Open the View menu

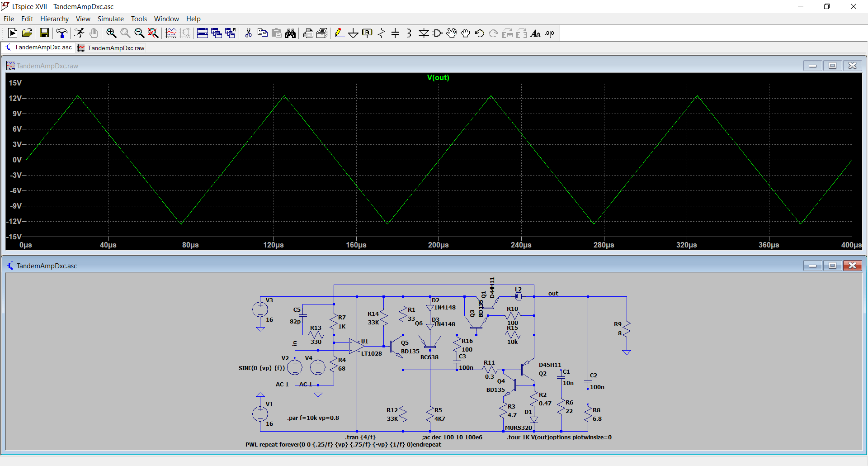click(x=83, y=19)
